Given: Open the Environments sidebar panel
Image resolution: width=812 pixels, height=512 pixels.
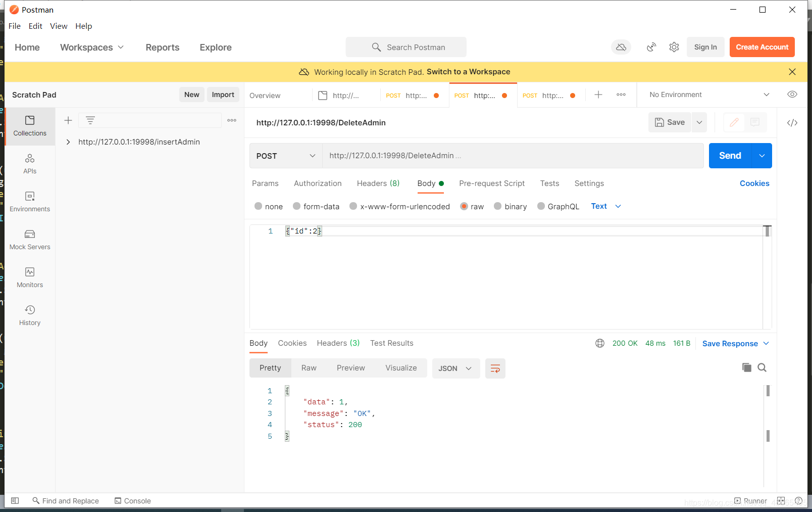Looking at the screenshot, I should 30,202.
